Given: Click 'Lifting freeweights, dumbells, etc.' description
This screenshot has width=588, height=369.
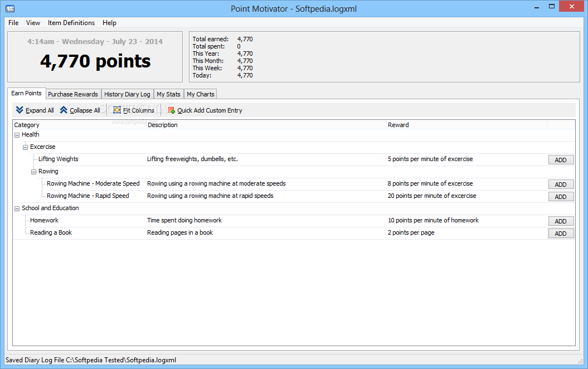Looking at the screenshot, I should 192,159.
